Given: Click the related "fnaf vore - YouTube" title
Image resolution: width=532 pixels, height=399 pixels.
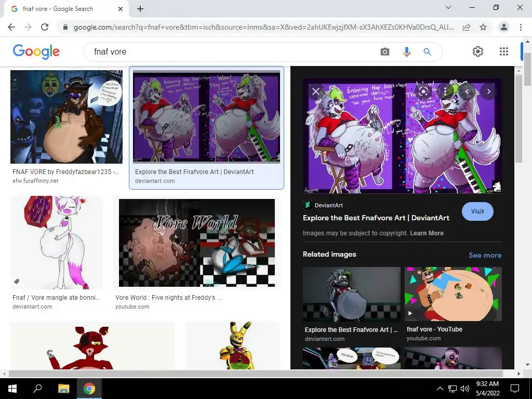Looking at the screenshot, I should click(x=434, y=329).
